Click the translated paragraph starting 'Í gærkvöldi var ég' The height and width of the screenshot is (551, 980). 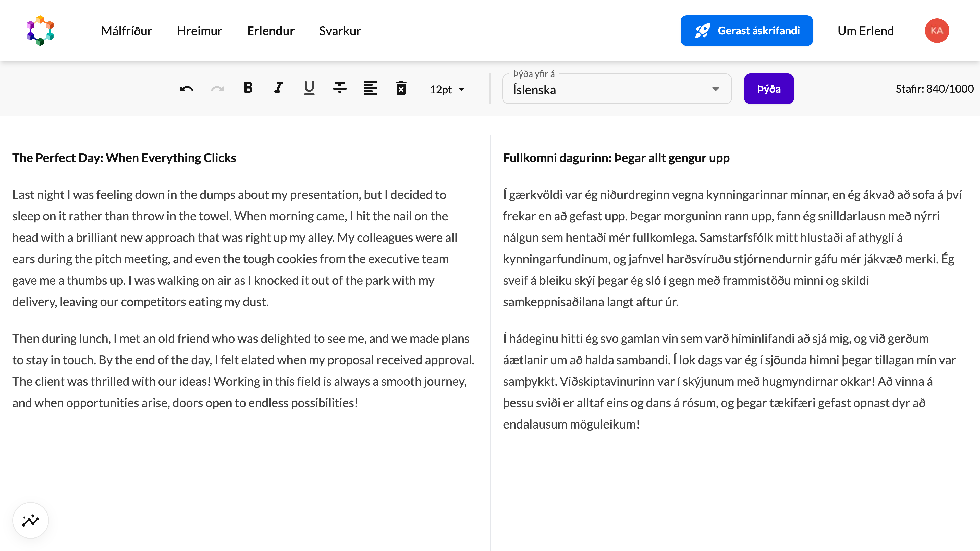point(732,248)
